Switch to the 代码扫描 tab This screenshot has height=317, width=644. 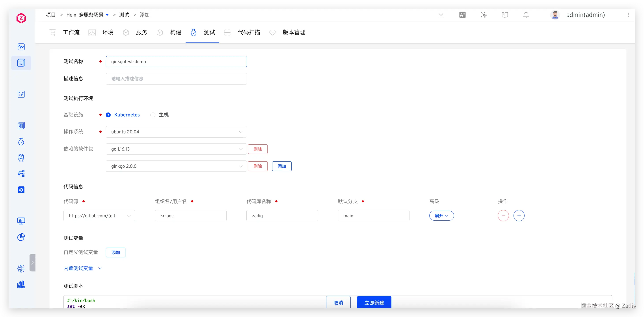(249, 33)
